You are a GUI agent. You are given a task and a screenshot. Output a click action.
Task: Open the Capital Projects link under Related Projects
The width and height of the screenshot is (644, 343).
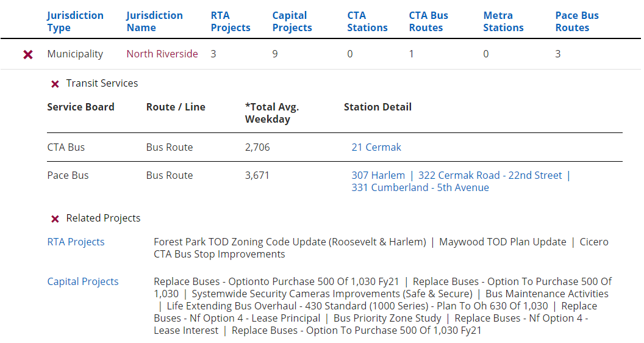[x=83, y=281]
